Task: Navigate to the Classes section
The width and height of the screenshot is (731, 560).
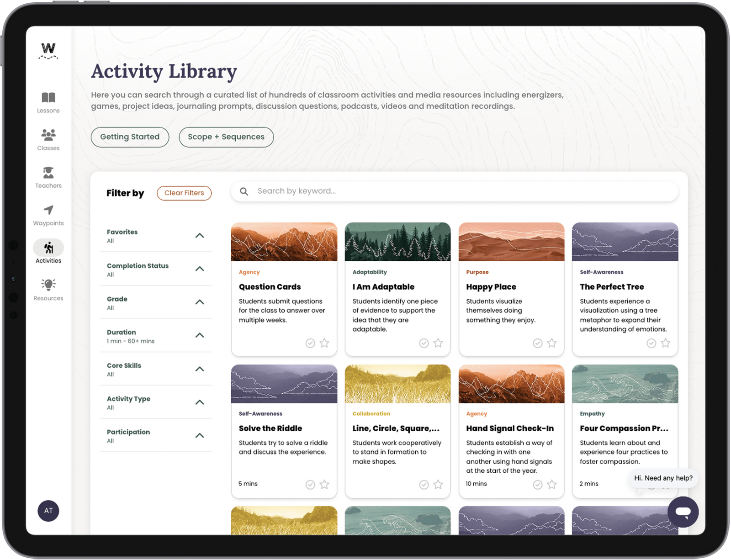Action: click(x=48, y=135)
